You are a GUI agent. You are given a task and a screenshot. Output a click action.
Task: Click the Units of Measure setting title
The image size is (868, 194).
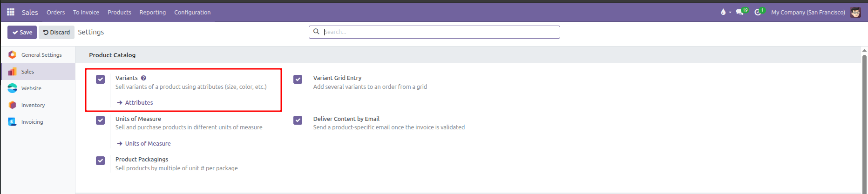click(x=138, y=119)
